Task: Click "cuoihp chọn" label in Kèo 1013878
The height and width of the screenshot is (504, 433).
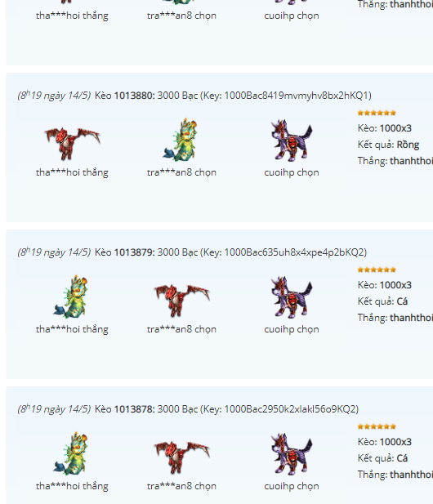Action: 292,486
